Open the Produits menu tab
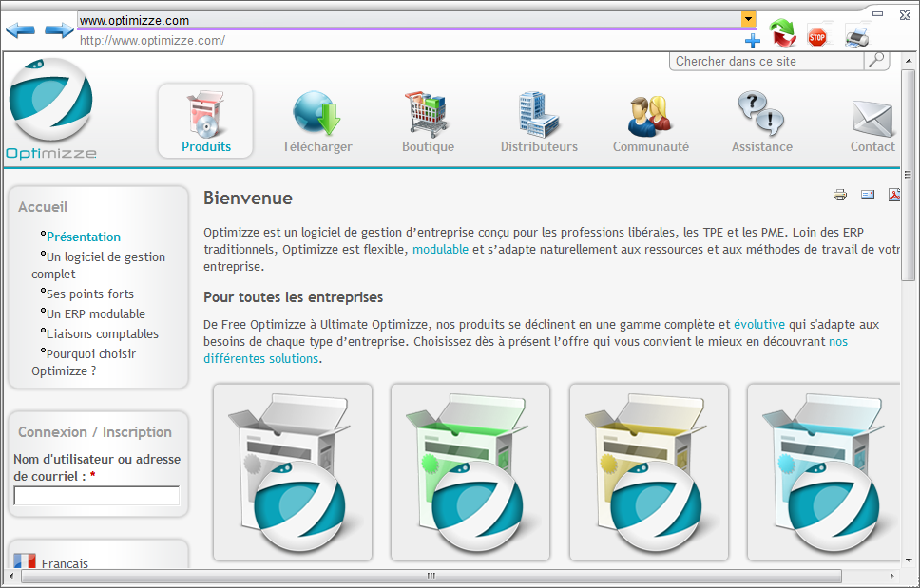The width and height of the screenshot is (920, 588). [206, 121]
